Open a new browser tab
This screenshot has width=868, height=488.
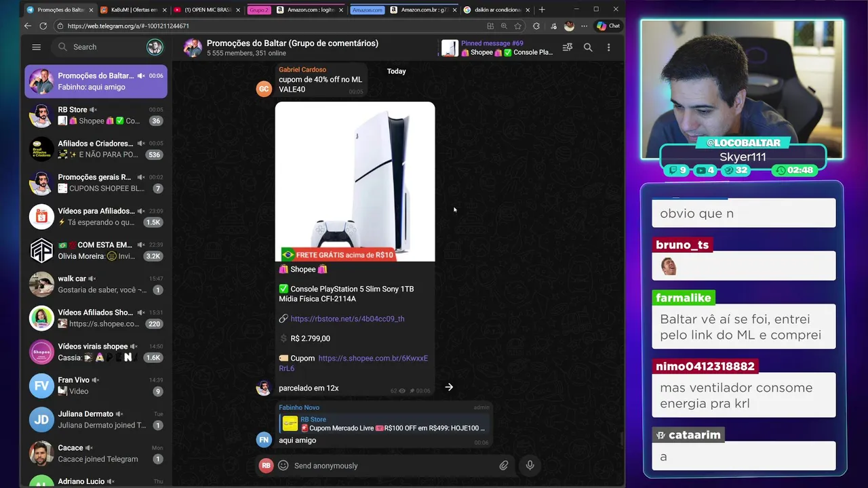click(x=541, y=9)
